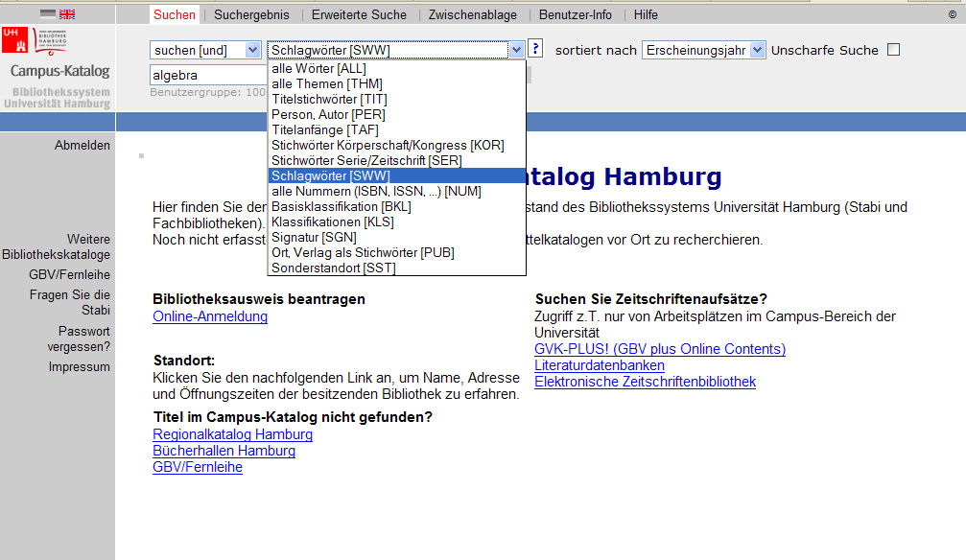Open the Zwischenablage tab
The image size is (966, 560).
(473, 14)
